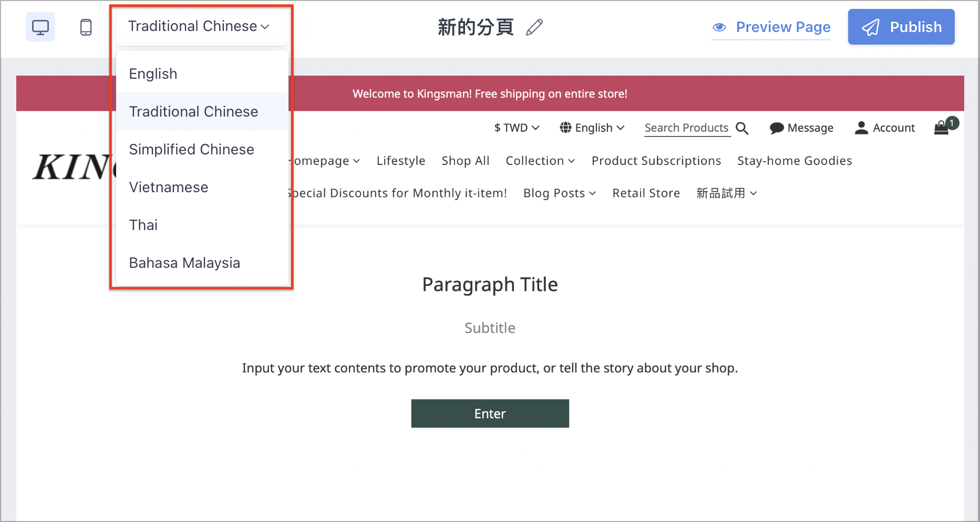Open the storefront English language dropdown
Viewport: 980px width, 522px height.
tap(592, 128)
